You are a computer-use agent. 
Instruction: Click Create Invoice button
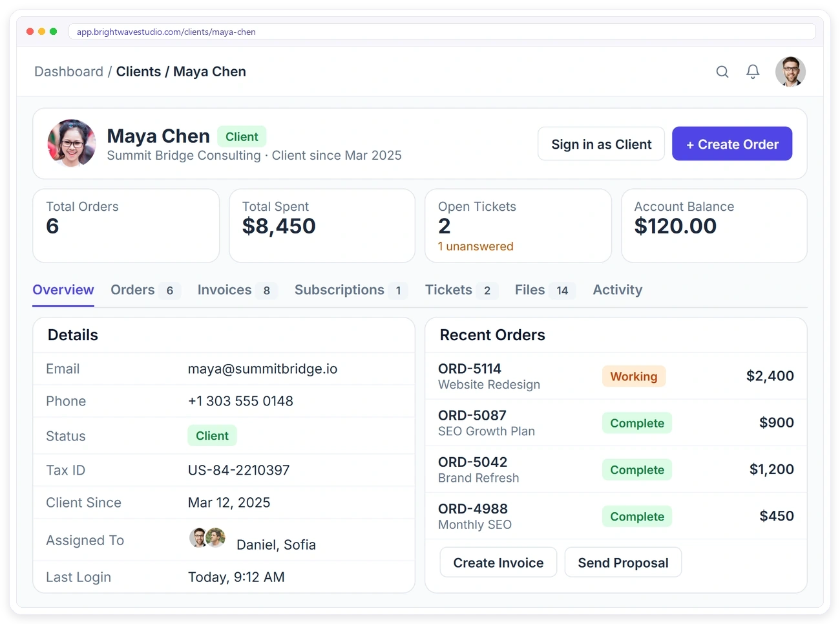(x=498, y=563)
